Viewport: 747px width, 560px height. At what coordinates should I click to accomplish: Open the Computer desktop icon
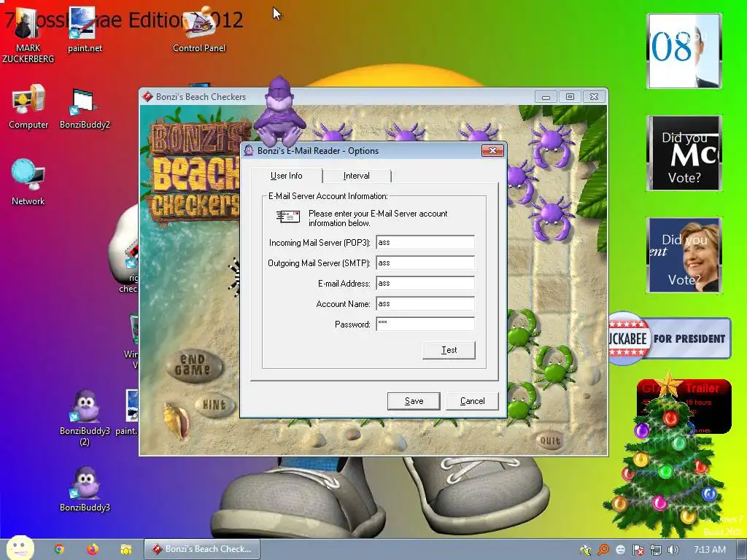[x=28, y=107]
